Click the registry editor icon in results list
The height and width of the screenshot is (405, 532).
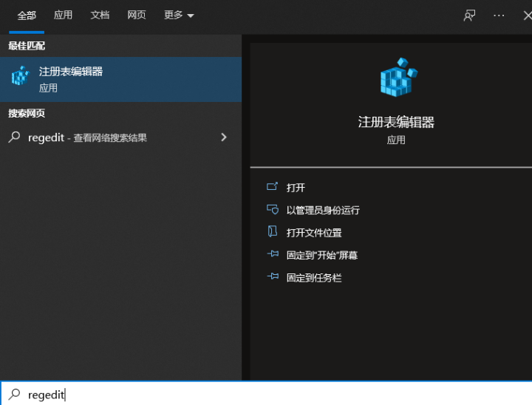[x=21, y=76]
